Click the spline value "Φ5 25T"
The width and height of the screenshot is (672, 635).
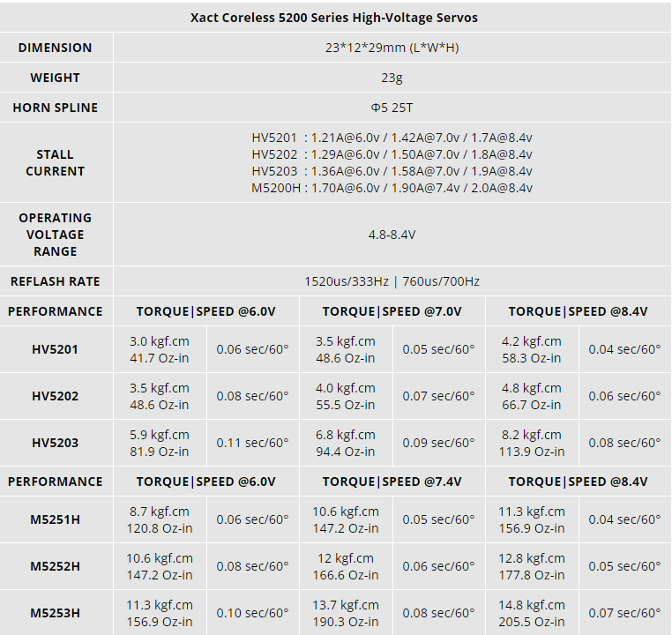pyautogui.click(x=392, y=108)
